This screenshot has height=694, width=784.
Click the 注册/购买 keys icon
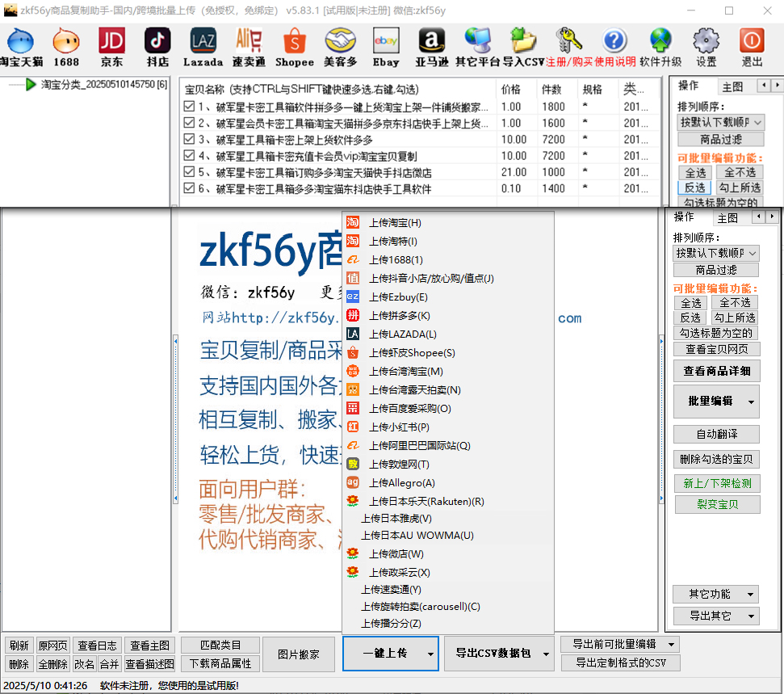(x=569, y=47)
